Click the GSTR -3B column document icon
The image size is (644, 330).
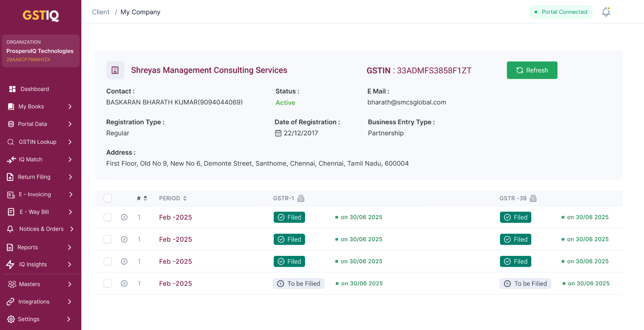(x=533, y=198)
